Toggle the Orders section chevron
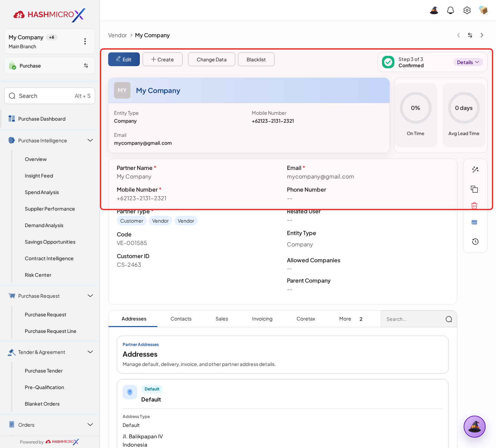The width and height of the screenshot is (496, 448). 90,425
